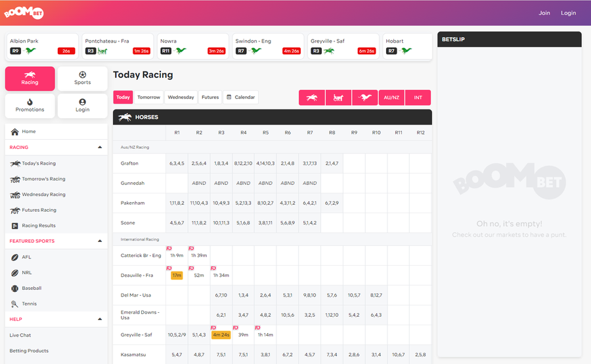
Task: Toggle the AU/NZ region filter
Action: [391, 98]
